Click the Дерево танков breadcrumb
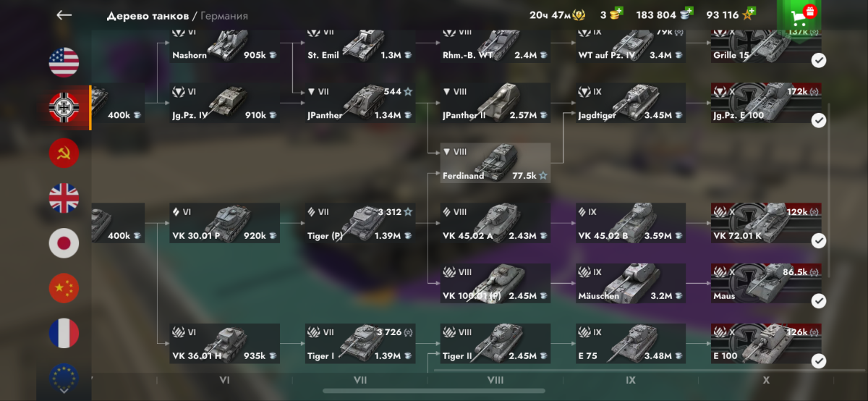868x401 pixels. pos(148,15)
